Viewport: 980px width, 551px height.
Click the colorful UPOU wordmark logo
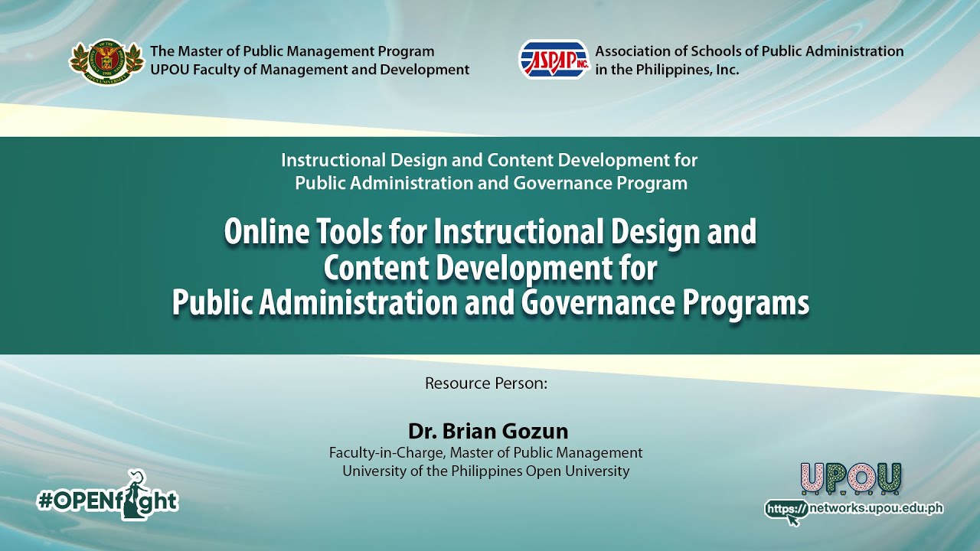tap(851, 479)
